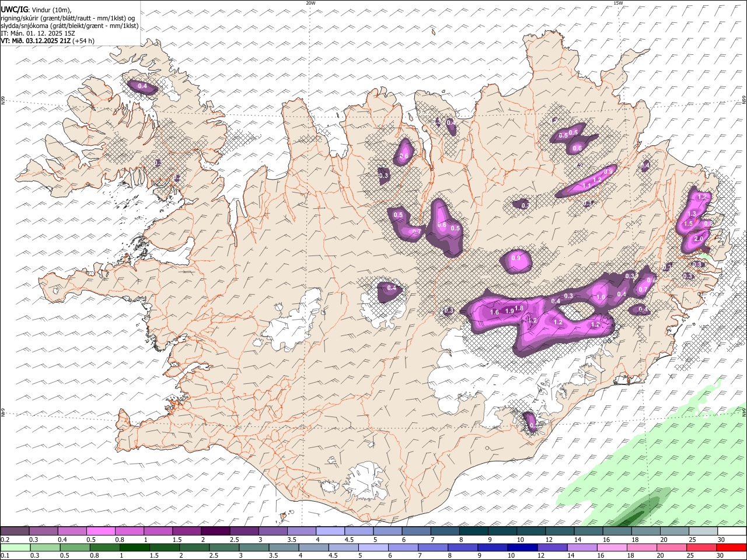Click the 0.2 label on the snow scale
Image resolution: width=747 pixels, height=560 pixels.
pos(5,540)
